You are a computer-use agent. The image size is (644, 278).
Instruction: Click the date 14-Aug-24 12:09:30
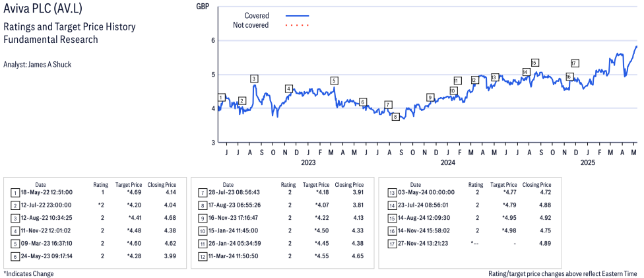coord(424,217)
